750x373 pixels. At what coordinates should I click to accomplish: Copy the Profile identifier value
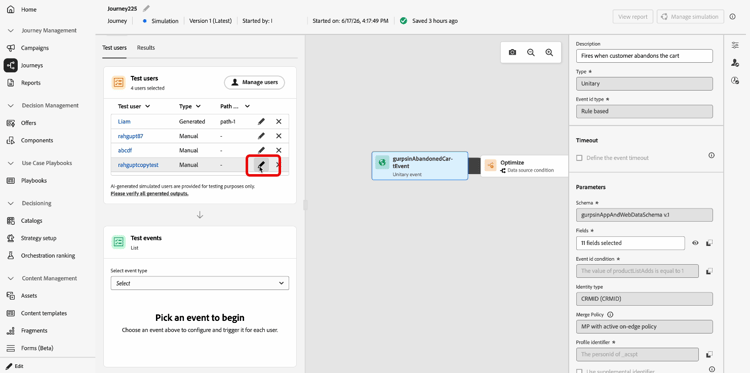(709, 354)
